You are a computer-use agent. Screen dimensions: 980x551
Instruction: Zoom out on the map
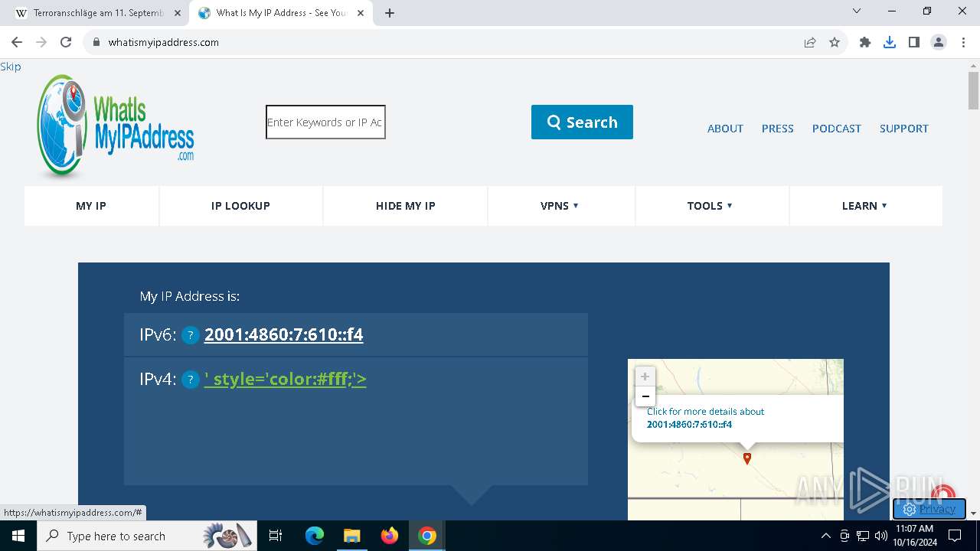tap(645, 396)
